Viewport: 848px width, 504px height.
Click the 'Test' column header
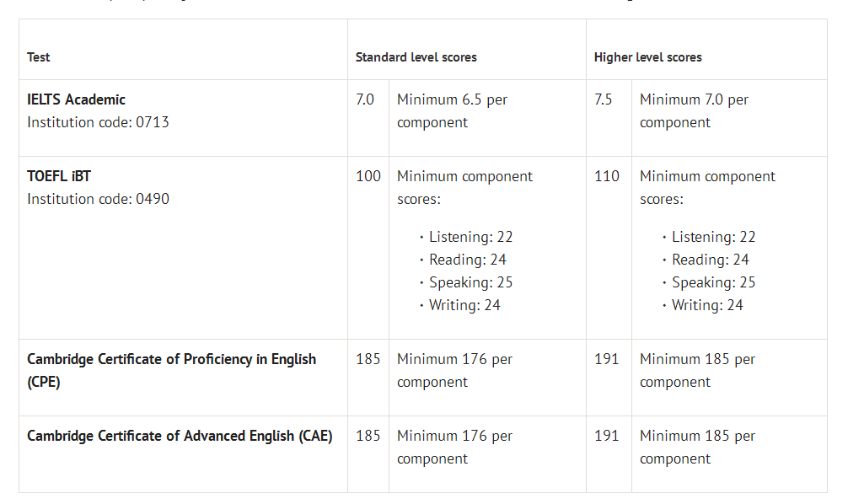[x=39, y=57]
